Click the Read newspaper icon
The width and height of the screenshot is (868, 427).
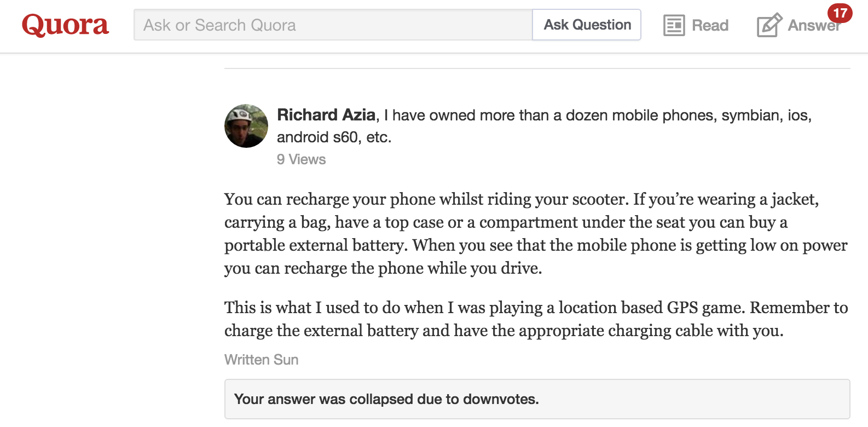click(674, 25)
